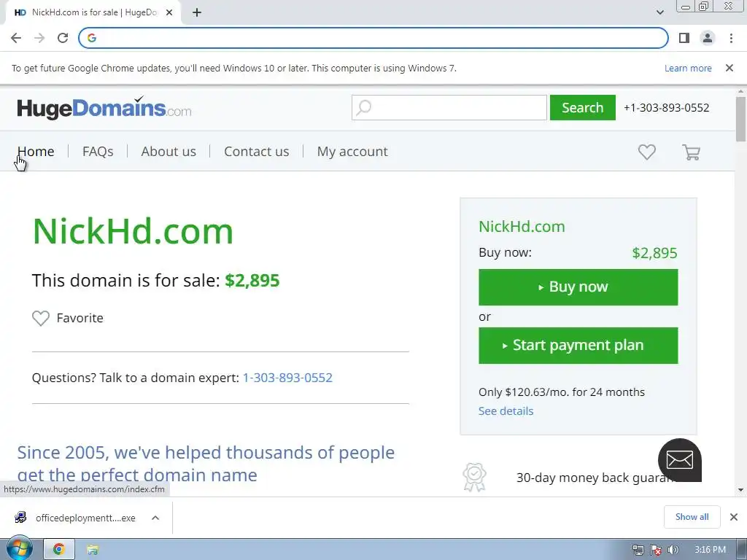Click the envelope chat bubble icon
747x560 pixels.
pos(679,460)
